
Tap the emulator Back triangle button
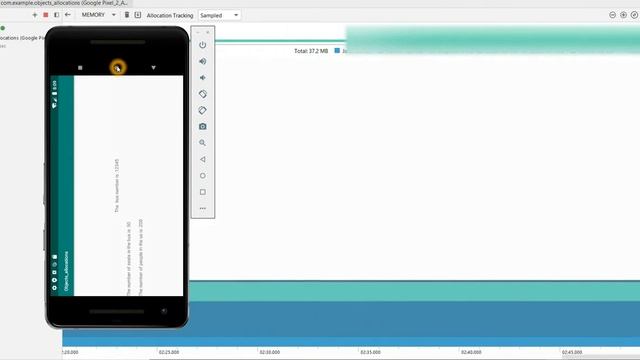click(202, 159)
